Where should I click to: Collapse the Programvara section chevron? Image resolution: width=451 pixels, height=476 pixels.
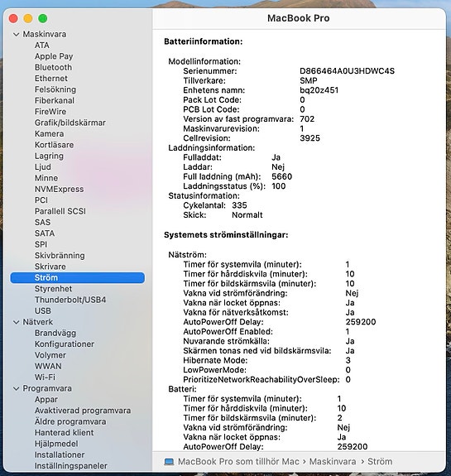tap(16, 389)
